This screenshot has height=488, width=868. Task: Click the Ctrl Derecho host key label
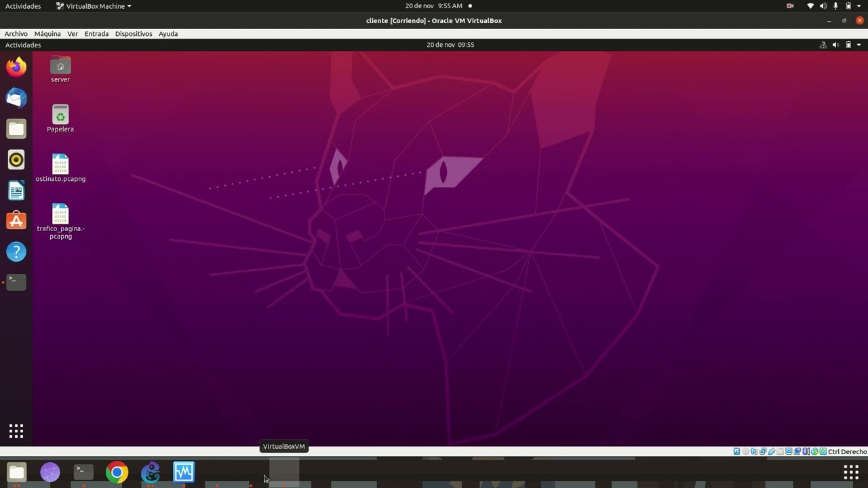[x=848, y=451]
